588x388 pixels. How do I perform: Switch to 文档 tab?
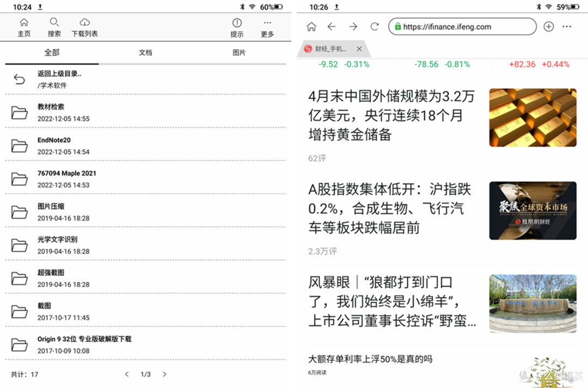point(145,52)
